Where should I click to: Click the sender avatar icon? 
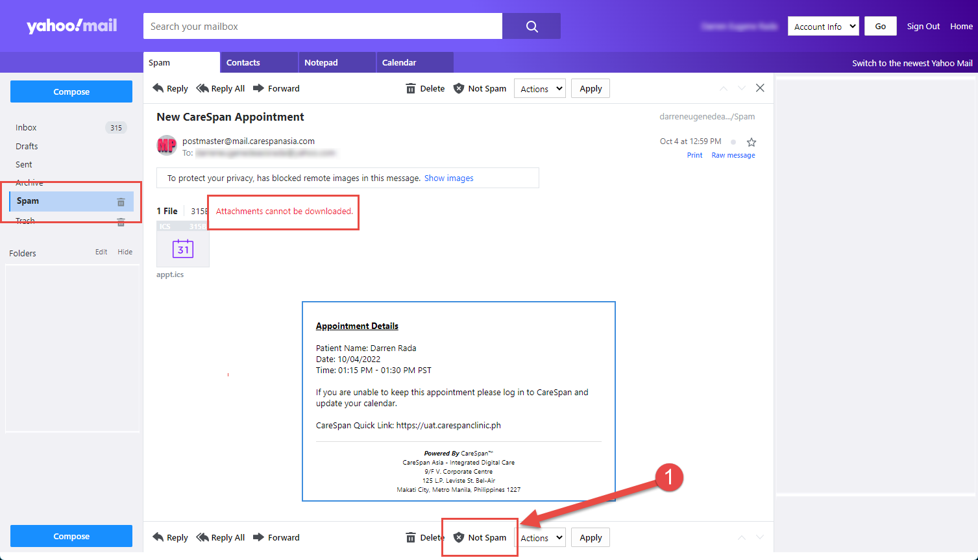click(167, 145)
